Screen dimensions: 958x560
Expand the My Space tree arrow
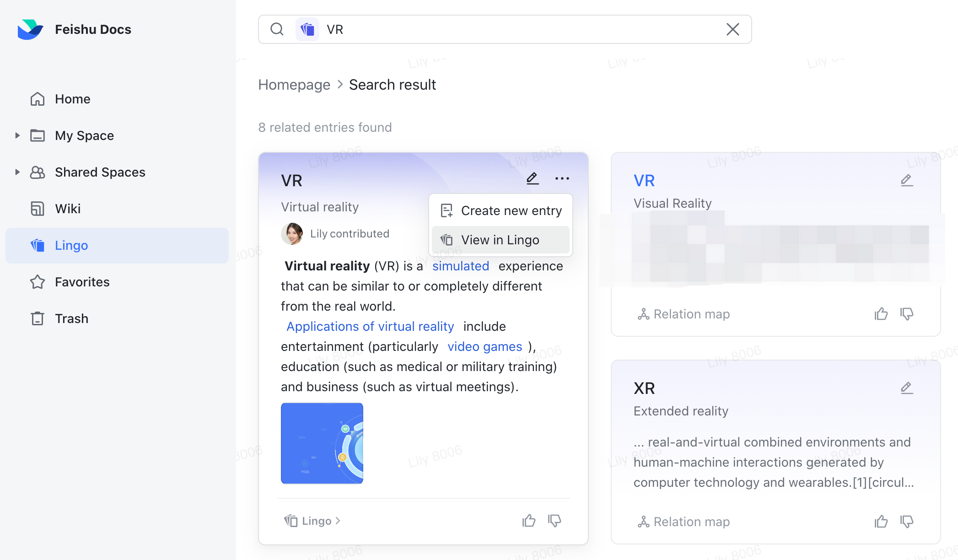coord(17,135)
